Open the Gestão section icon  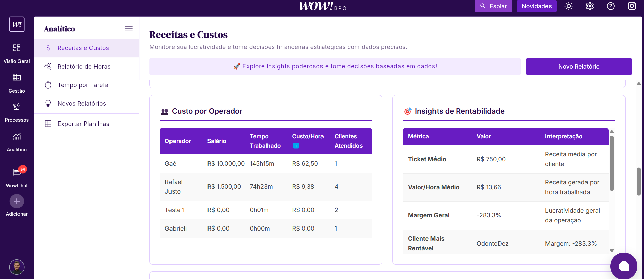point(16,78)
